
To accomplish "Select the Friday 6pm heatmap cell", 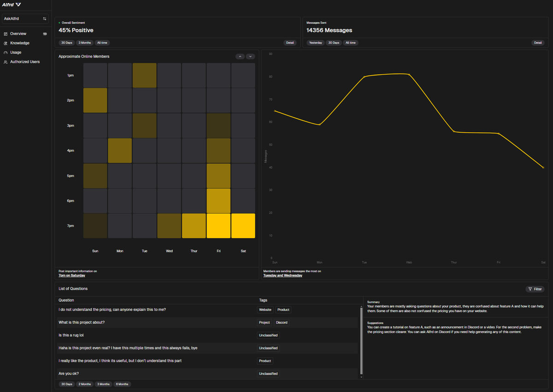I will point(218,201).
